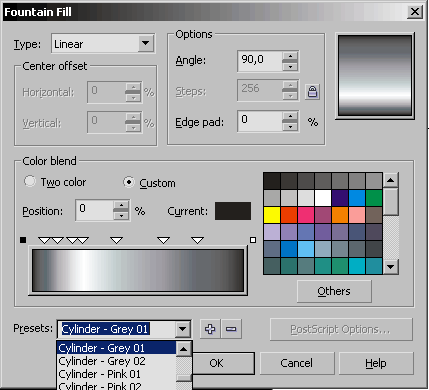Image resolution: width=429 pixels, height=390 pixels.
Task: Decrease Edge pad with down arrow
Action: click(x=290, y=126)
